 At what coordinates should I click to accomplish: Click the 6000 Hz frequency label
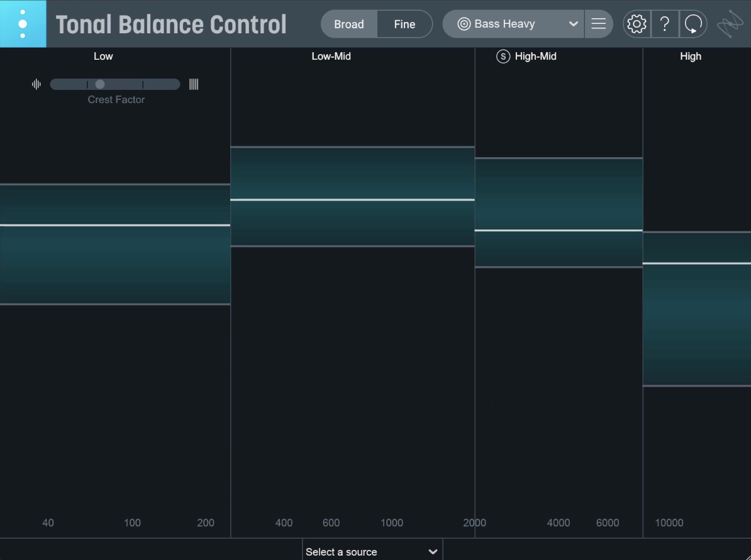pyautogui.click(x=608, y=523)
